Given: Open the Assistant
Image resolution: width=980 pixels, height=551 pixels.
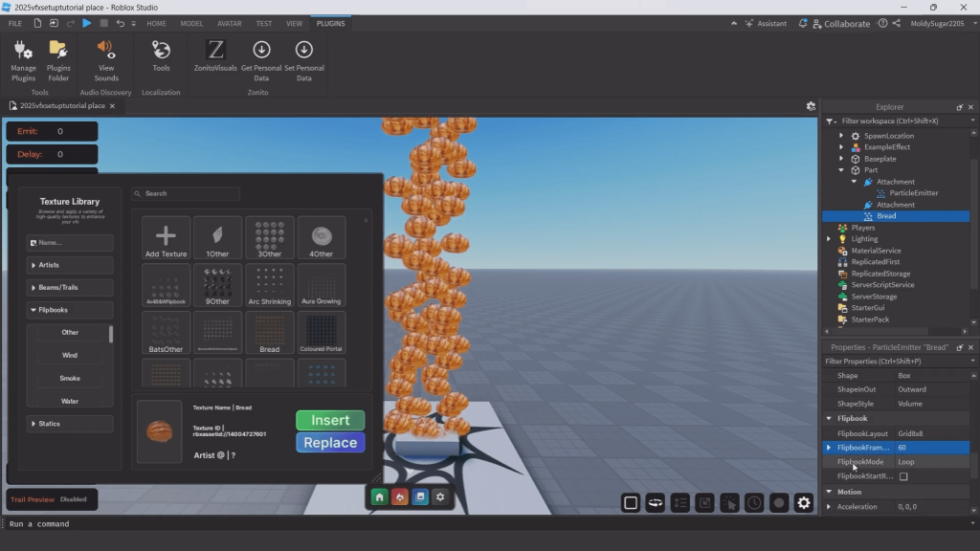Looking at the screenshot, I should [766, 23].
